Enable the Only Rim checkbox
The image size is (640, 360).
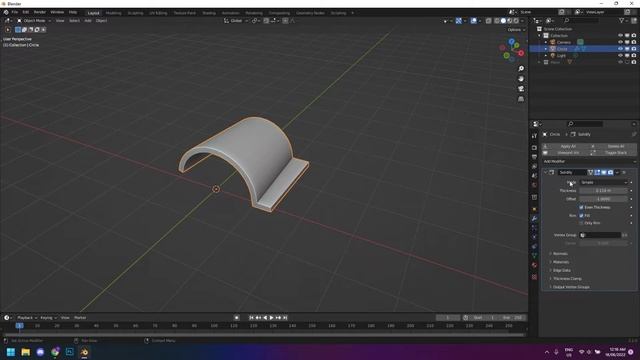[x=581, y=223]
